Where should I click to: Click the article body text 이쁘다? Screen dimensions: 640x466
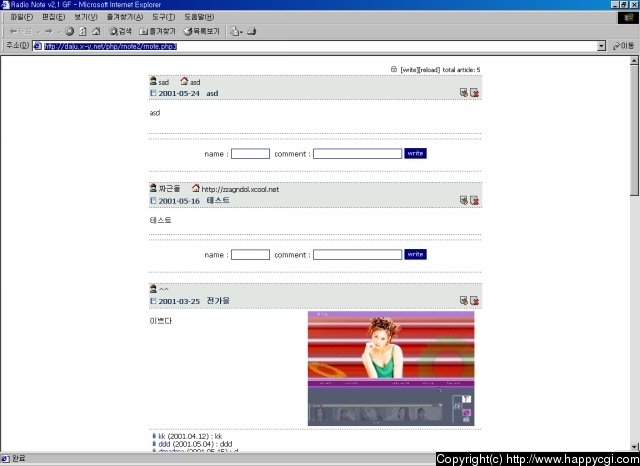click(x=161, y=321)
